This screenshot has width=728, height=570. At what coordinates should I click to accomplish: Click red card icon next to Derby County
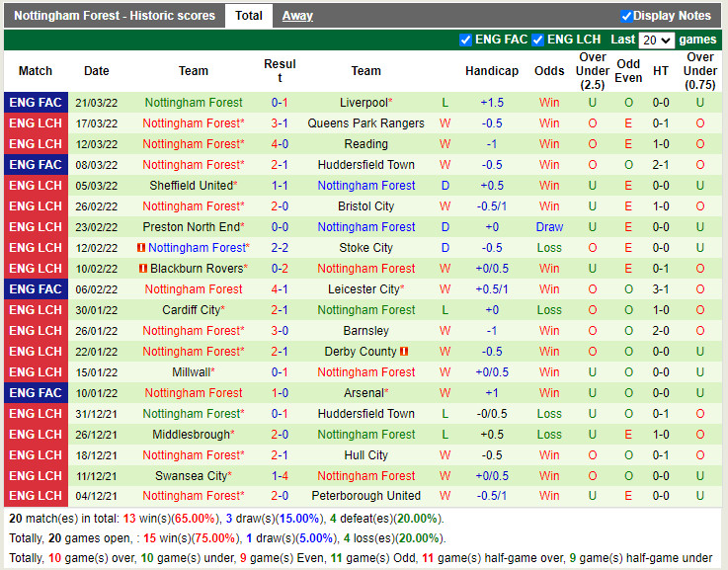[405, 352]
